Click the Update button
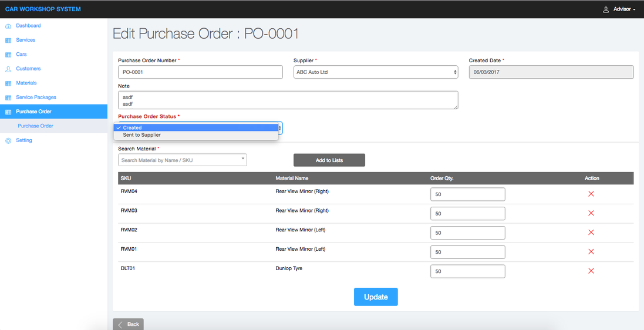This screenshot has height=330, width=644. [376, 297]
